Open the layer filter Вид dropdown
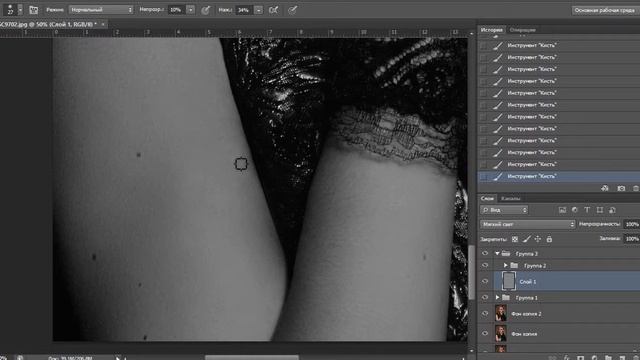Screen dimensions: 640x360 pyautogui.click(x=504, y=210)
